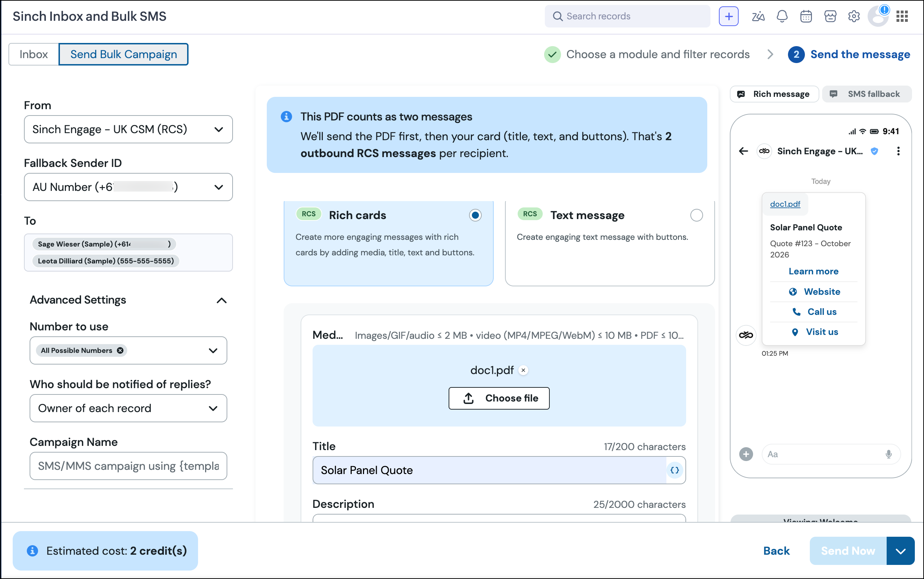924x579 pixels.
Task: Click the Visit us button in preview
Action: click(814, 332)
